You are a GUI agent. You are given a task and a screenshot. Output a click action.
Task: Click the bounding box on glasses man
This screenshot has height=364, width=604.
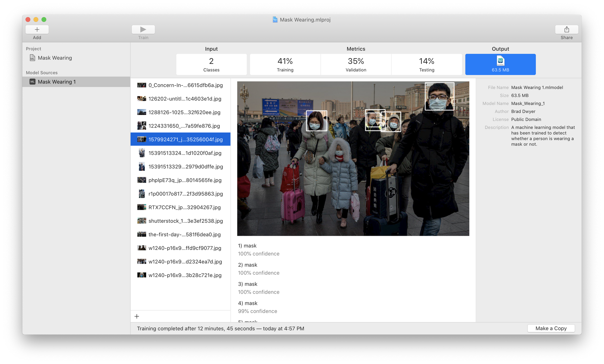[x=439, y=96]
